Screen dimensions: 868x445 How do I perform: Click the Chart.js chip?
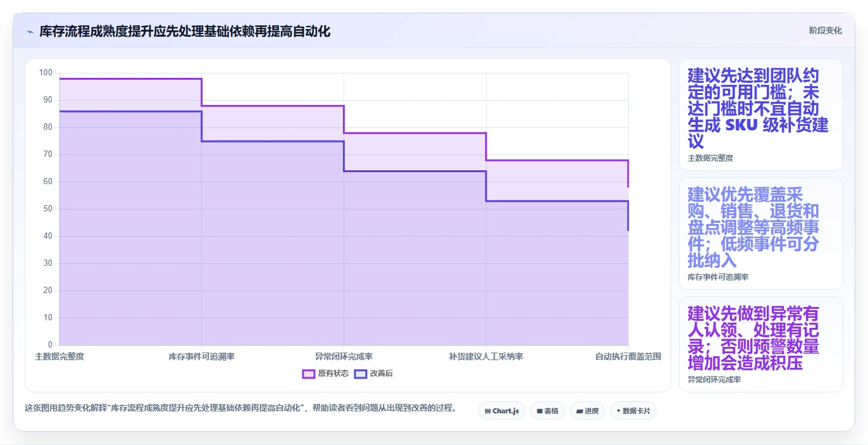click(x=502, y=411)
